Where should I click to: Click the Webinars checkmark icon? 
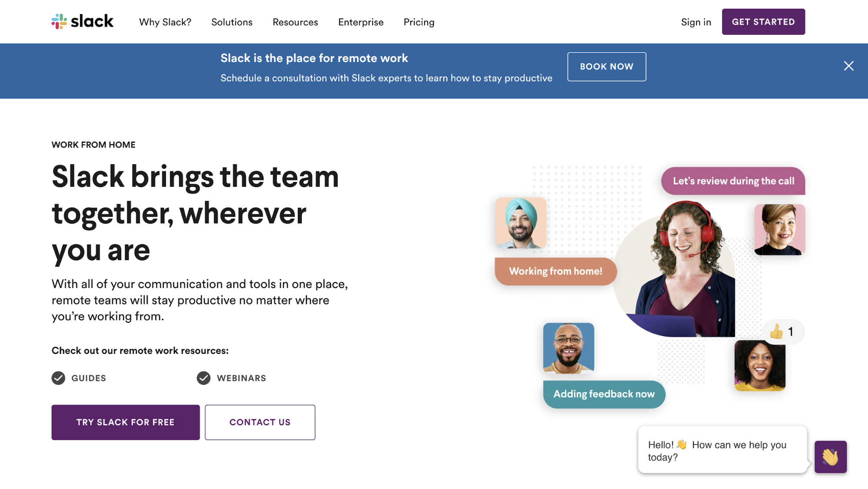click(204, 378)
